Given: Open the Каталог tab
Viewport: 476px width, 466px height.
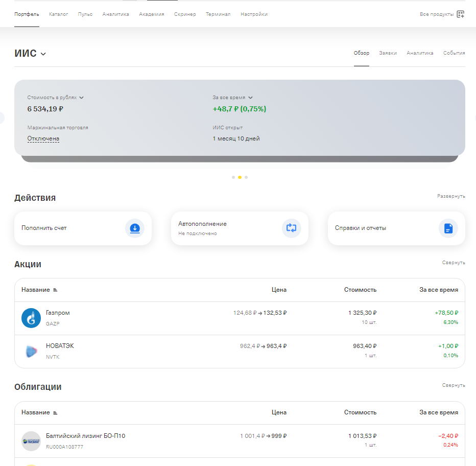Looking at the screenshot, I should click(x=58, y=14).
